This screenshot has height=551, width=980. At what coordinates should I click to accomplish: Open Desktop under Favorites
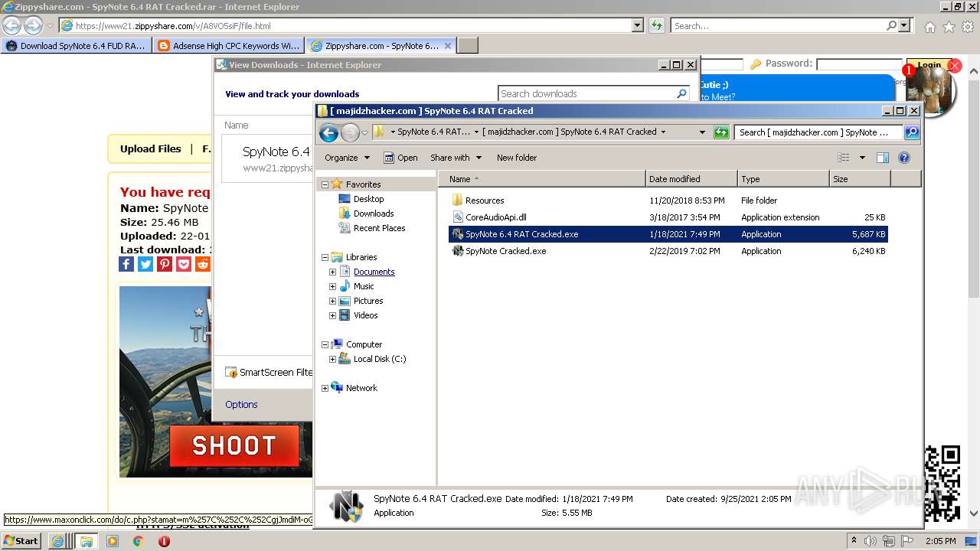pos(368,199)
